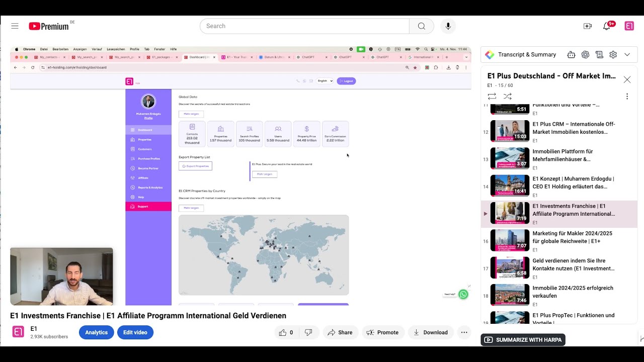Click the purple Logout button
Viewport: 644px width, 362px height.
346,80
